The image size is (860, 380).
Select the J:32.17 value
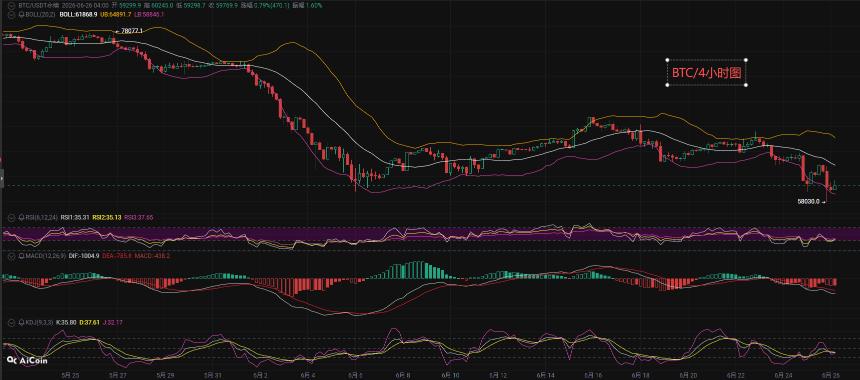click(x=112, y=322)
